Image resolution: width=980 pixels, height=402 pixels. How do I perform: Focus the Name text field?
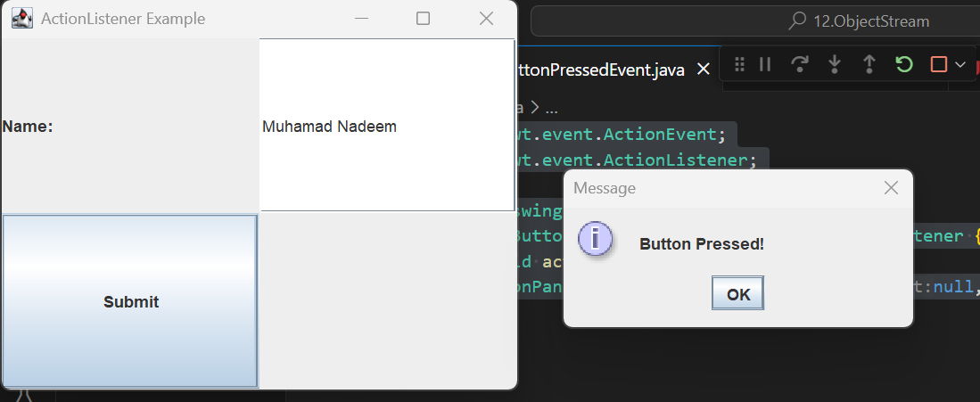387,125
